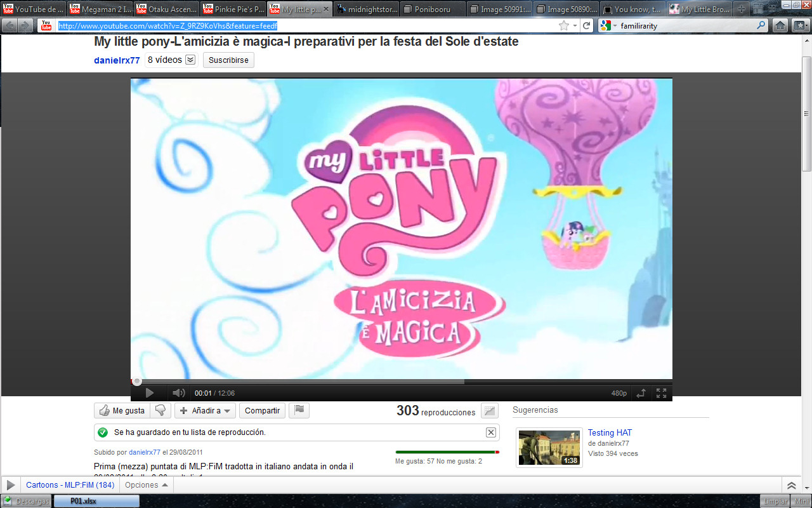Screen dimensions: 812x508
Task: Choose search engine via Google icon dropdown
Action: coord(608,25)
